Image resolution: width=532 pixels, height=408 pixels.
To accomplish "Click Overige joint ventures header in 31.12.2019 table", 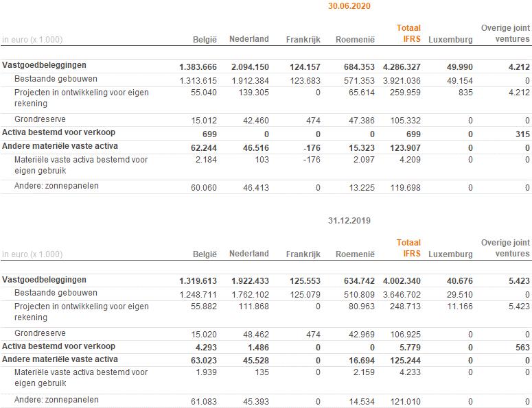I will pos(505,248).
